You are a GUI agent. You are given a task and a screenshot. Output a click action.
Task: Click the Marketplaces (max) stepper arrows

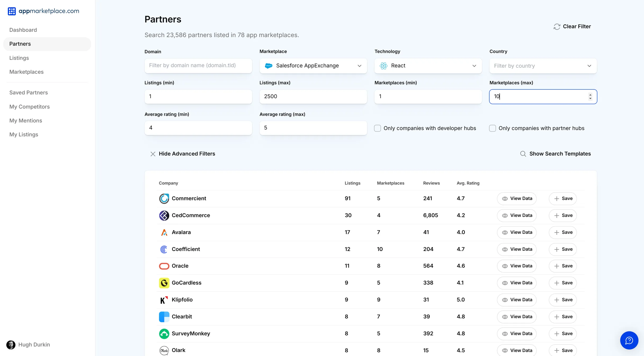click(590, 97)
